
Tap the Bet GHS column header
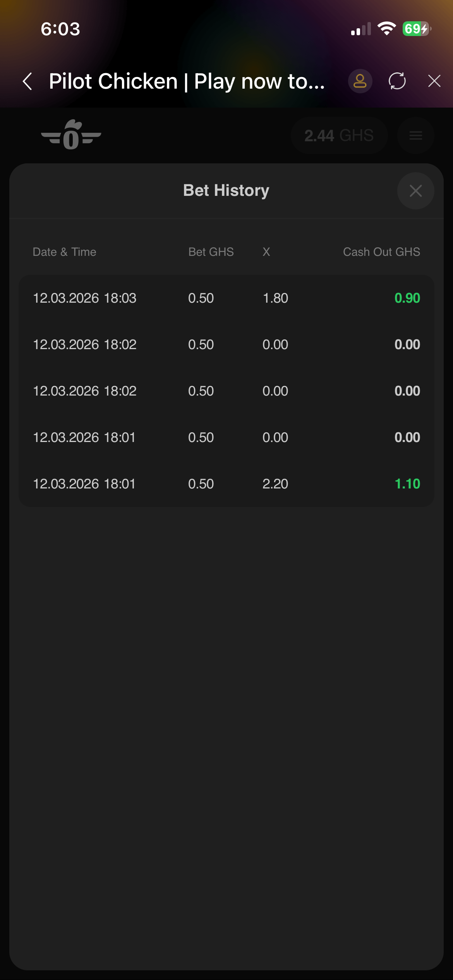[211, 252]
